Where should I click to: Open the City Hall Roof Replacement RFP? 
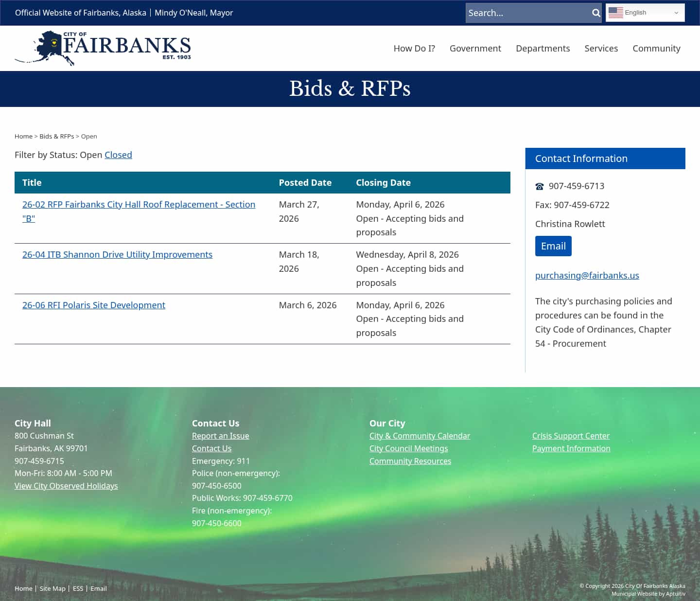pos(139,204)
